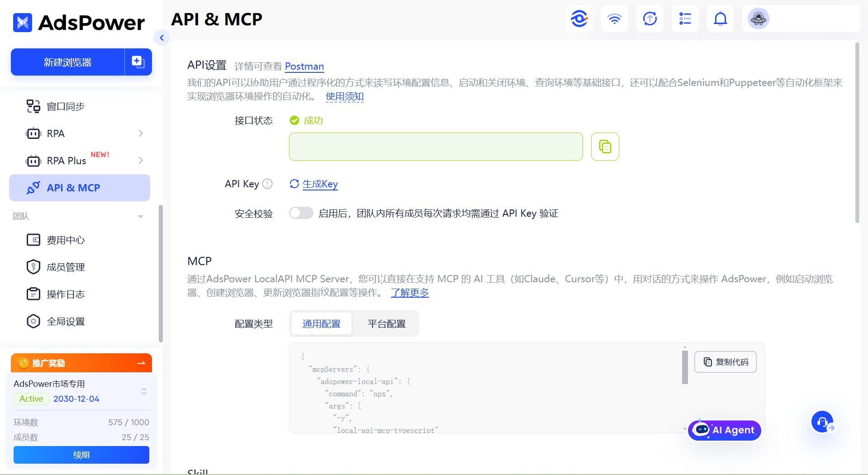Collapse the 团队 section arrow

click(x=141, y=216)
